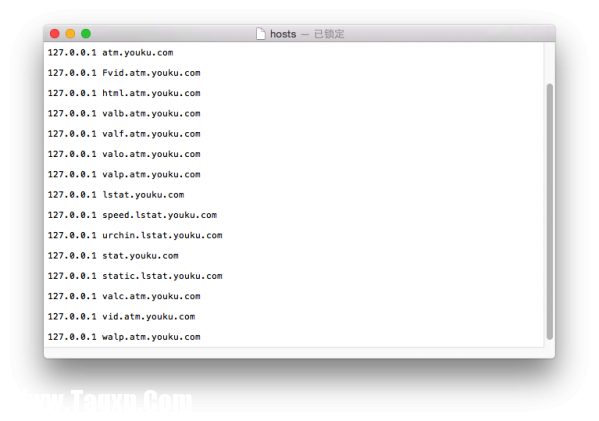Click the line walp.atm.youku.com
The image size is (599, 421).
point(124,337)
